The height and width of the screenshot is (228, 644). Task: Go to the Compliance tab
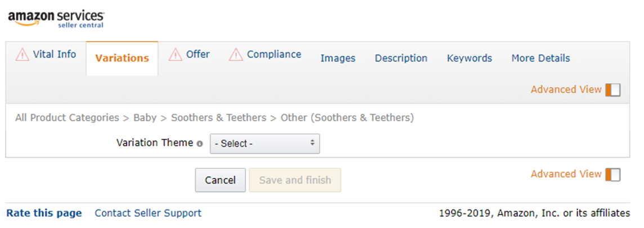[x=274, y=55]
